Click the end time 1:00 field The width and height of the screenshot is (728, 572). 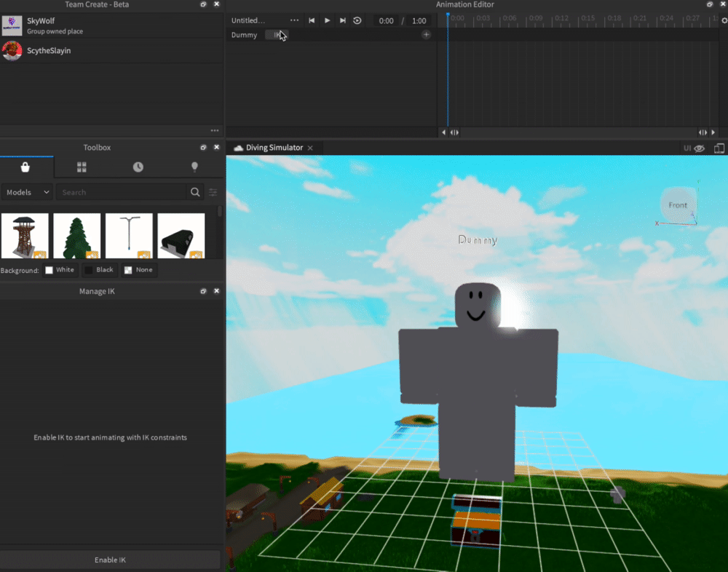[x=419, y=20]
